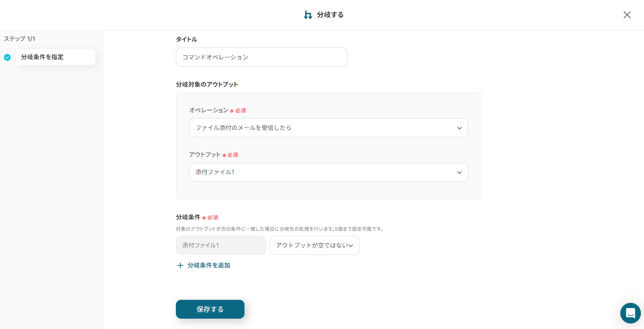Click the plus icon to add condition

point(180,265)
